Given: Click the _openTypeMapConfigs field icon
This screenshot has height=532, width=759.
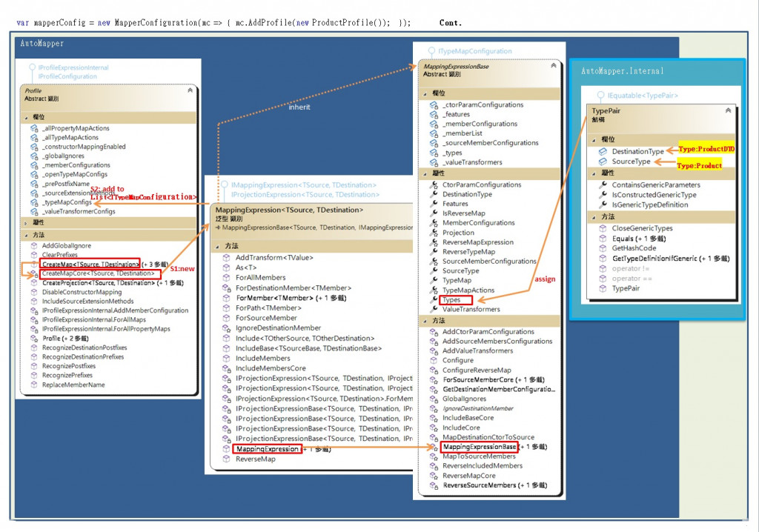Looking at the screenshot, I should click(34, 174).
